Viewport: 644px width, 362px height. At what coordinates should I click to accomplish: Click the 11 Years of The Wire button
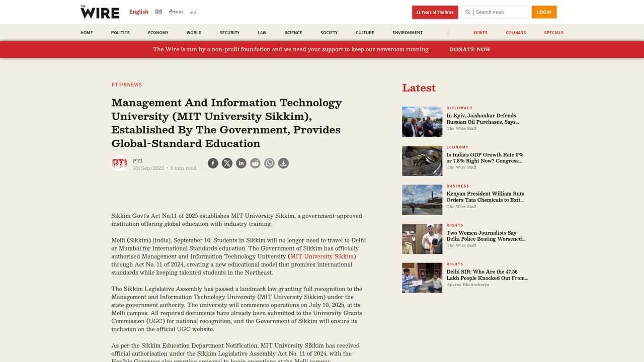click(435, 12)
